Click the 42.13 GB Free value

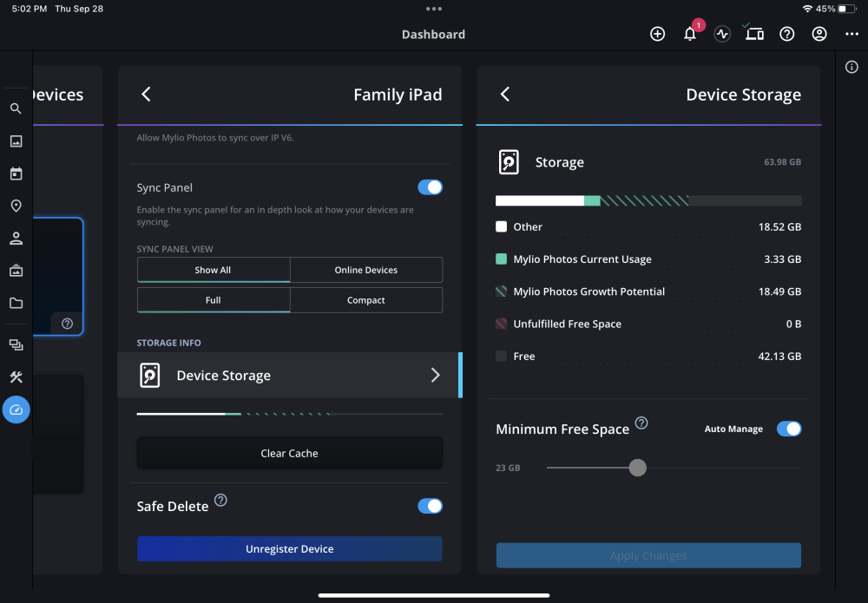tap(779, 357)
